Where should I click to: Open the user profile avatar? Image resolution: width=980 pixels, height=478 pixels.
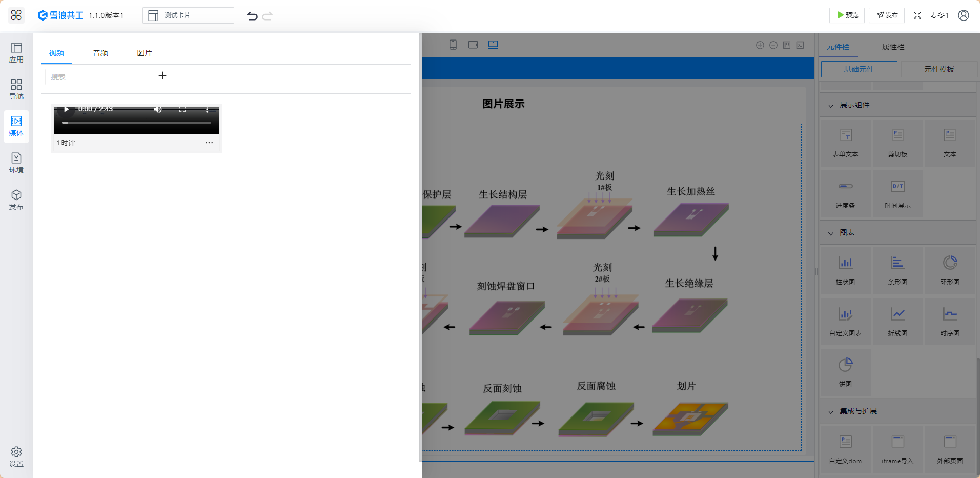tap(964, 15)
